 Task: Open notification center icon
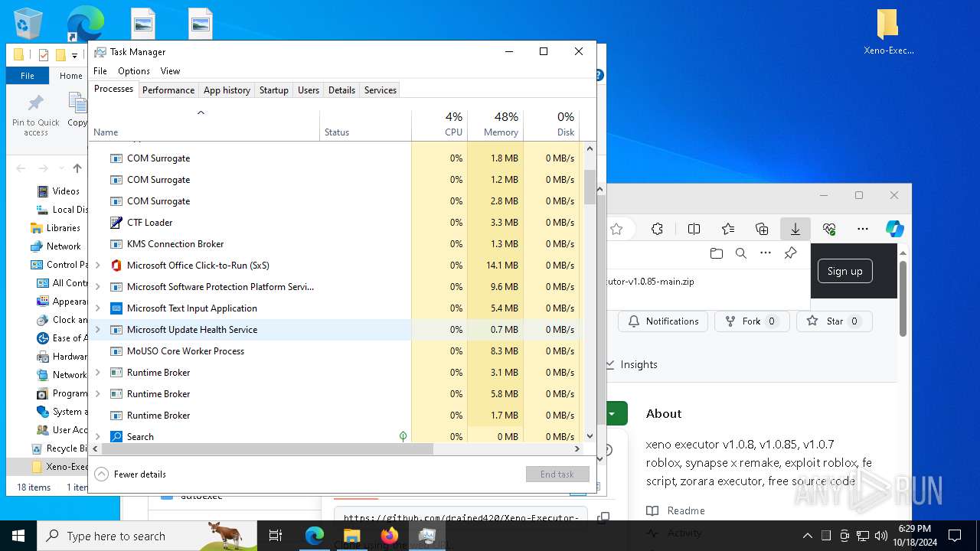click(955, 536)
